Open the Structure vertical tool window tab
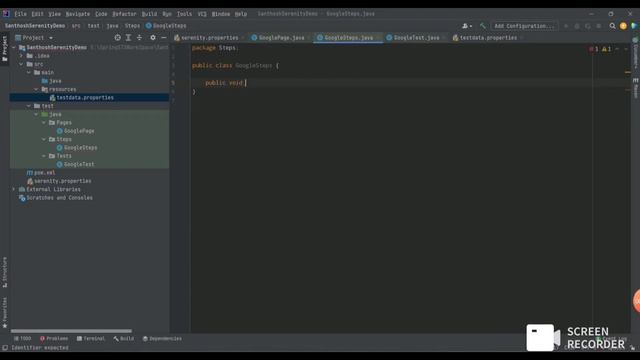 tap(4, 272)
